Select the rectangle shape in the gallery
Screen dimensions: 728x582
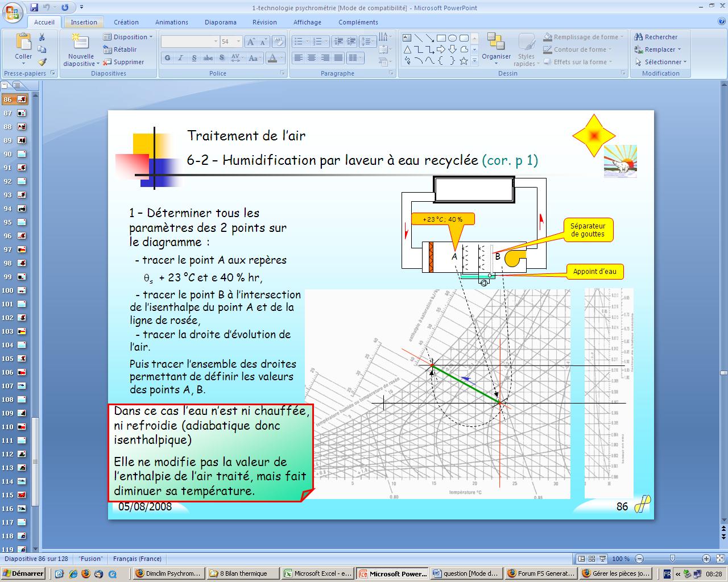pyautogui.click(x=441, y=38)
